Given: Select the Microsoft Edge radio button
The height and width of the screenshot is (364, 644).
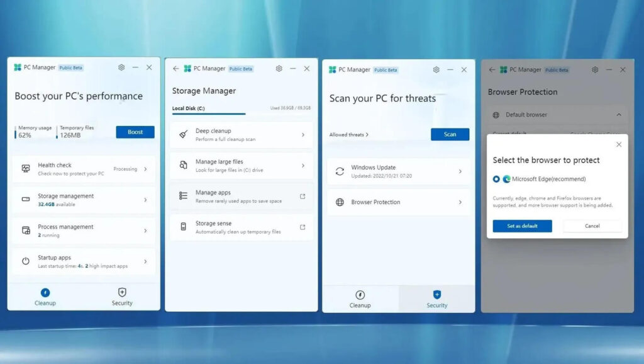Looking at the screenshot, I should click(x=496, y=179).
